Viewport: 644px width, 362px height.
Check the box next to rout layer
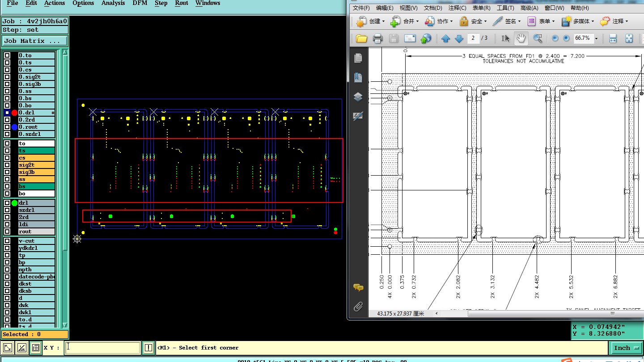point(7,232)
